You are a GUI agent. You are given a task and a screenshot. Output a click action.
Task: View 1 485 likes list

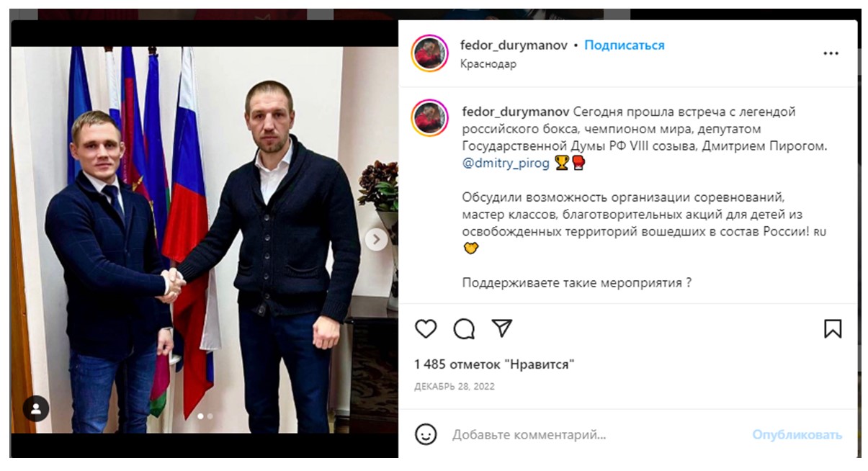click(494, 364)
